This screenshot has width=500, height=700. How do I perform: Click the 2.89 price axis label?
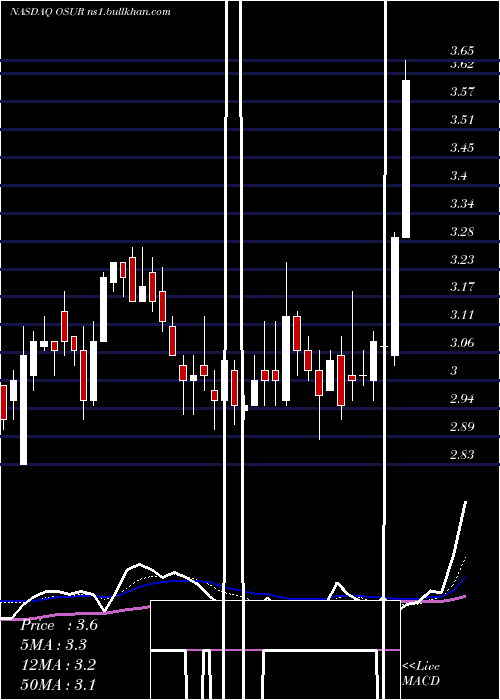point(462,426)
